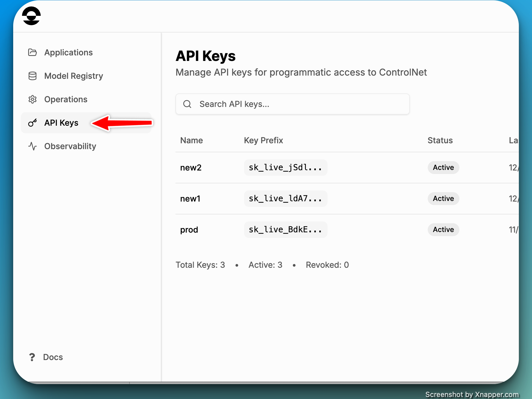Click the Name column header
The width and height of the screenshot is (532, 399).
(191, 140)
